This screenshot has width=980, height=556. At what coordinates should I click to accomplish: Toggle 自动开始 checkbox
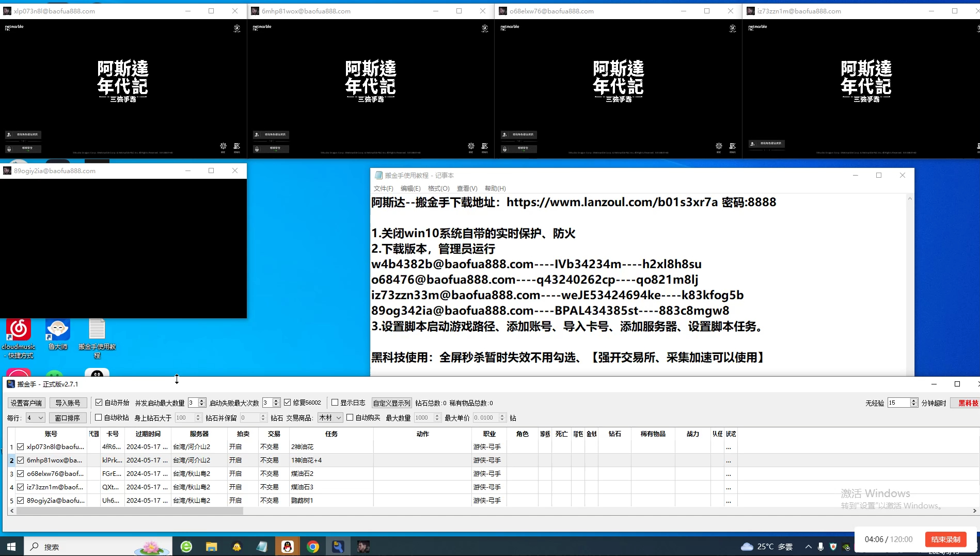99,403
